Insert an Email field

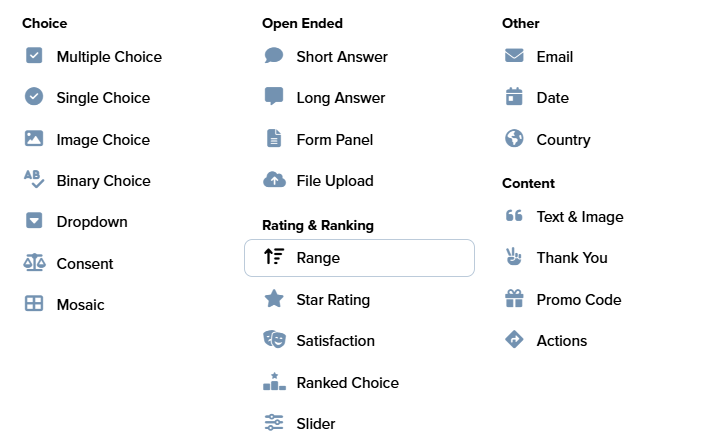pyautogui.click(x=554, y=57)
